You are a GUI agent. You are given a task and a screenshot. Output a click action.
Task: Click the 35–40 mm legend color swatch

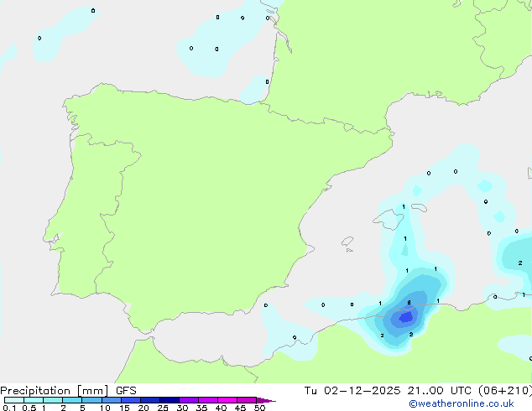click(208, 400)
